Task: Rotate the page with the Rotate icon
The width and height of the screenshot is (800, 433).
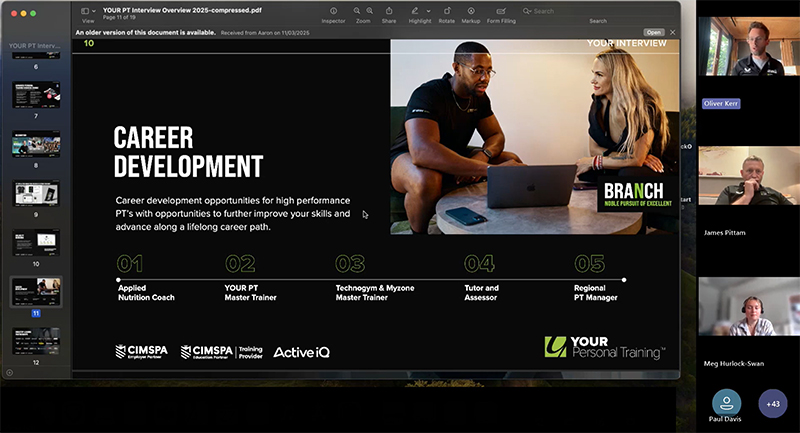Action: 446,10
